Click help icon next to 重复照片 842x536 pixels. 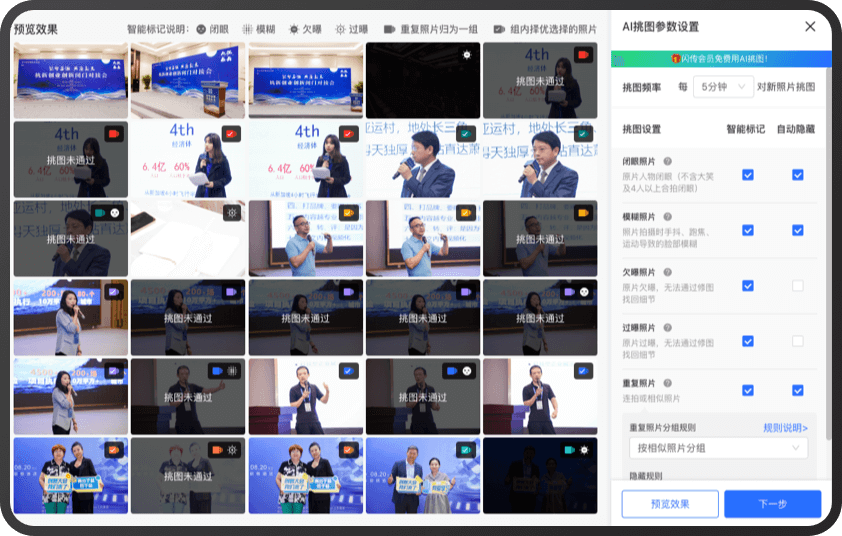click(667, 383)
